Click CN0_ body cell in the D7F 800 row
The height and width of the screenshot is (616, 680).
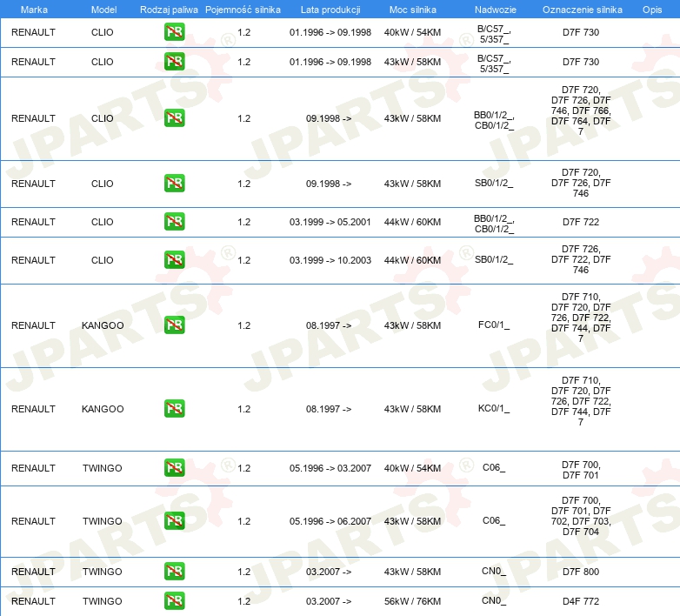coord(494,572)
